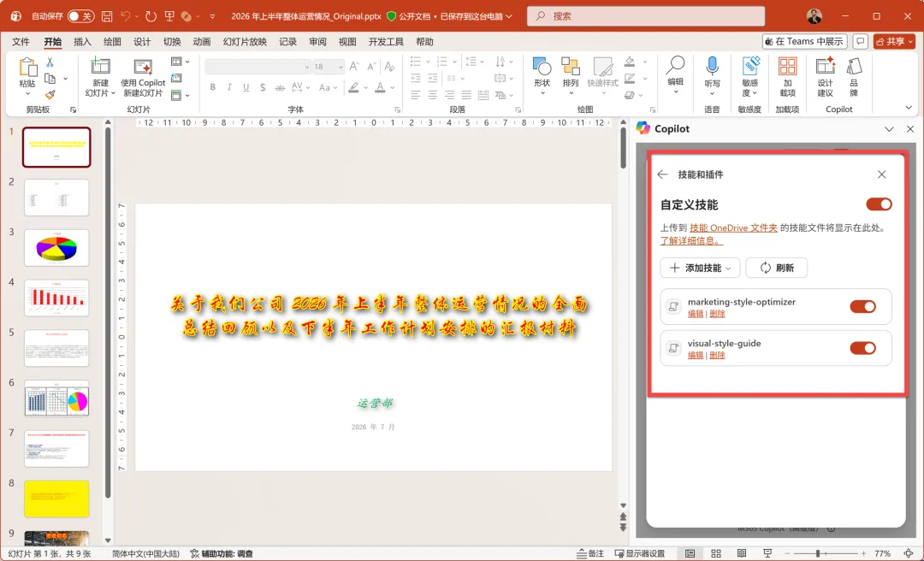Click 删除 link for visual-style-guide
This screenshot has width=924, height=561.
tap(717, 356)
